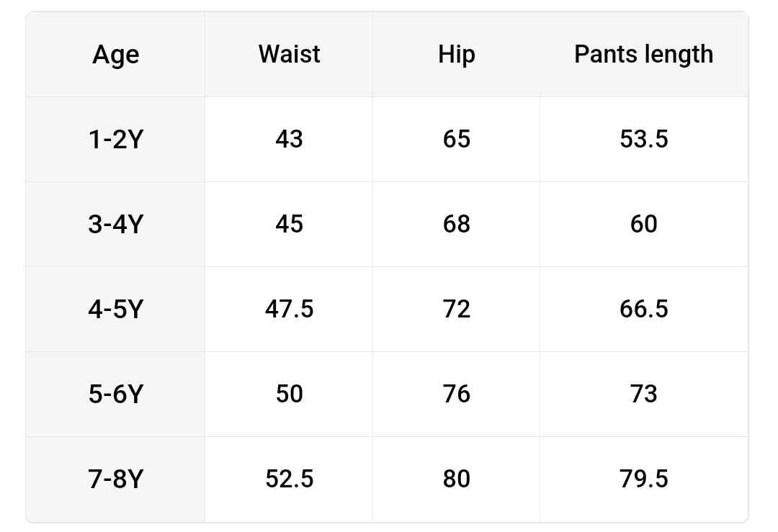Click hip value 76 in 5-6Y row
Viewport: 778px width, 532px height.
click(x=457, y=394)
